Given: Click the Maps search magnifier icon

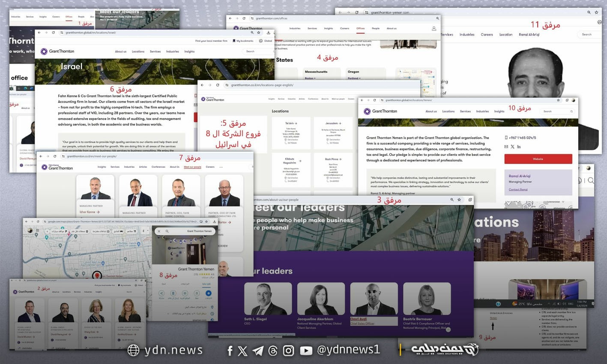Looking at the screenshot, I should (x=167, y=231).
